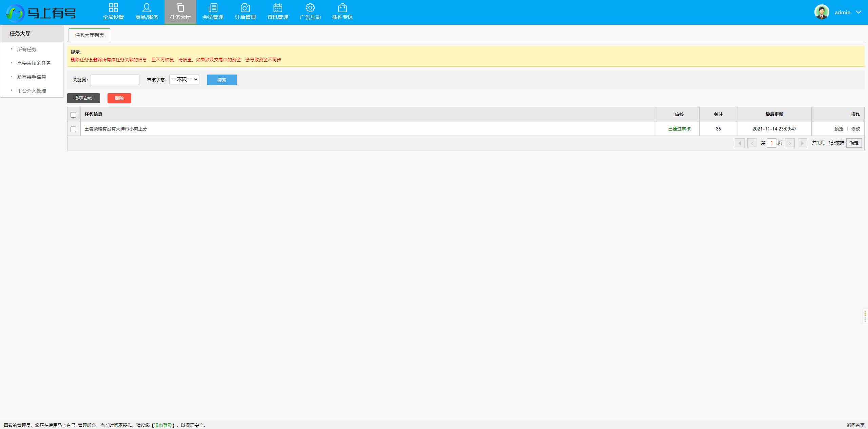Open the 资讯管理 calendar icon
The height and width of the screenshot is (429, 868).
(x=277, y=8)
